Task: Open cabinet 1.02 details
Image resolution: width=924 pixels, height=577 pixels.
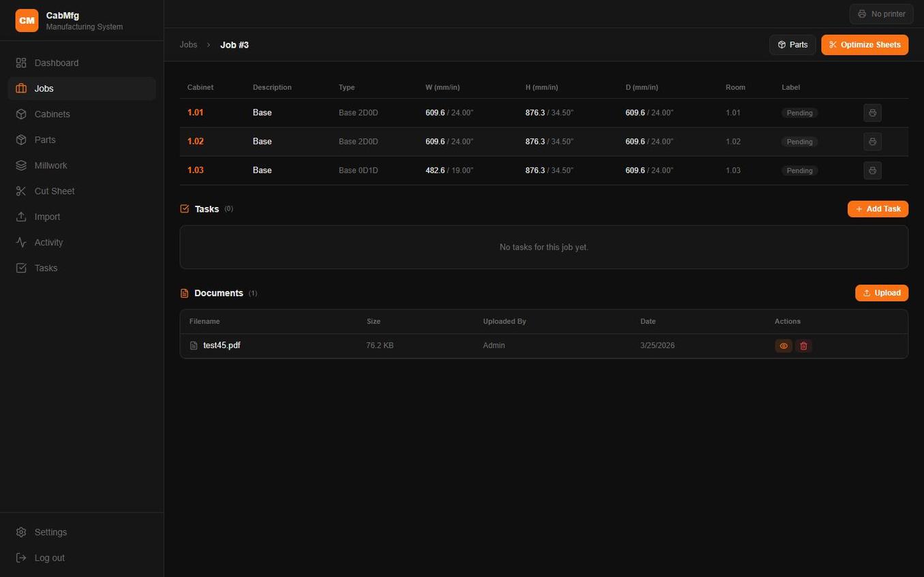Action: coord(195,141)
